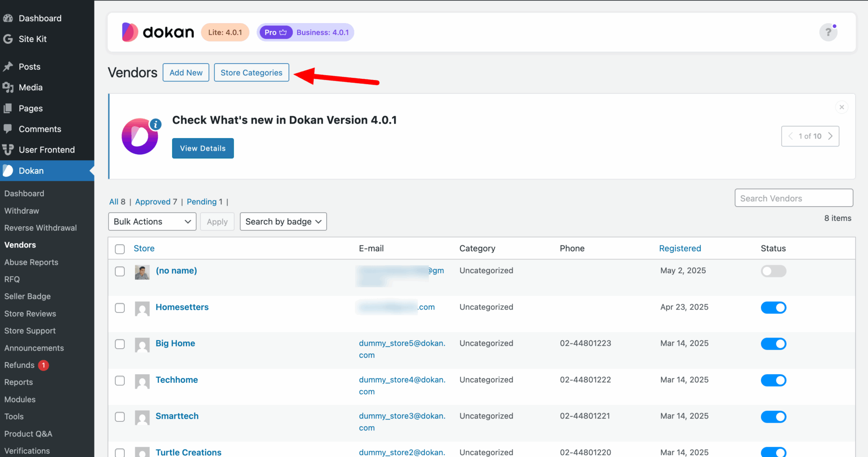Go to previous notice with left chevron
Viewport: 868px width, 457px height.
coord(790,136)
